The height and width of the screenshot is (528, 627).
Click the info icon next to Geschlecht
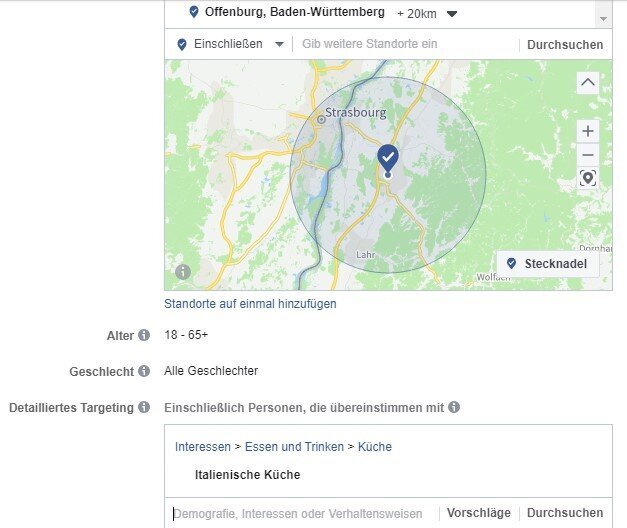click(x=144, y=371)
